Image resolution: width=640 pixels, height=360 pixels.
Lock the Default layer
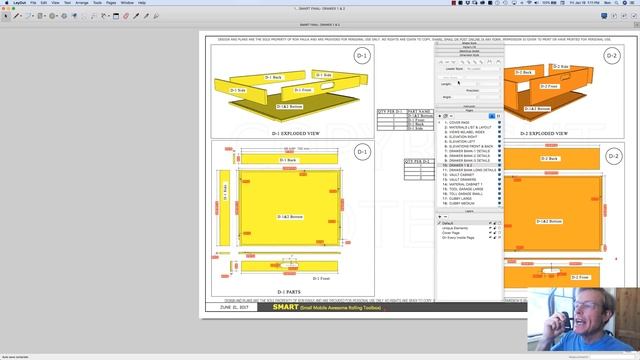495,223
